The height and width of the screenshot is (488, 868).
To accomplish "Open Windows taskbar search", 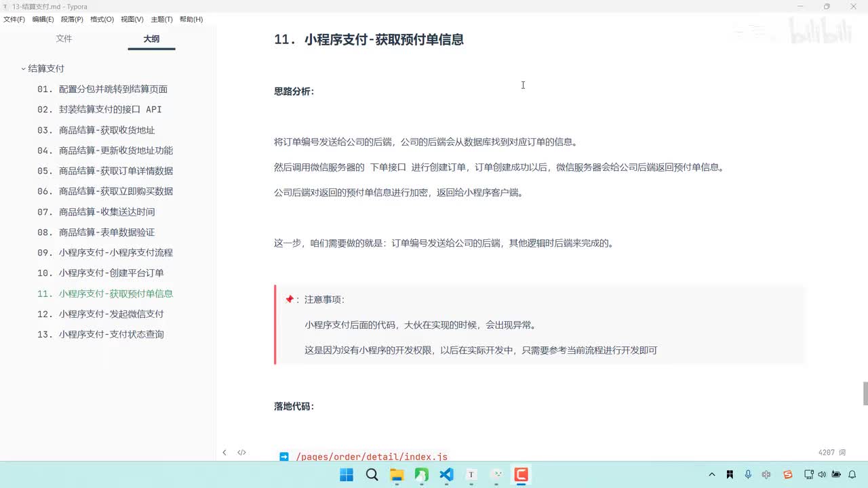I will (x=372, y=474).
